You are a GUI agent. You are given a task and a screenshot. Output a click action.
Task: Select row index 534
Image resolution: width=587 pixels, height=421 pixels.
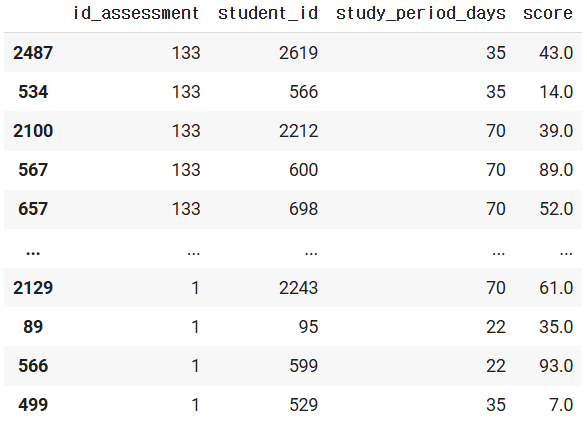point(33,92)
